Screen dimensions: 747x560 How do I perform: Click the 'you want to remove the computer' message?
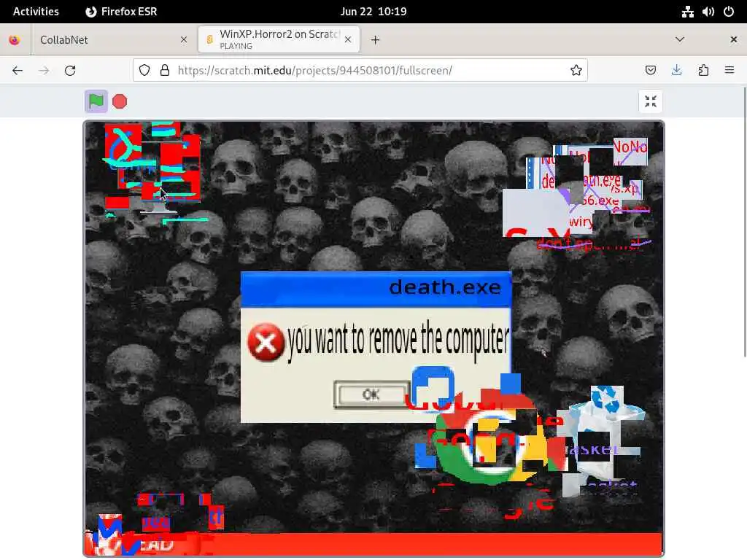[398, 341]
